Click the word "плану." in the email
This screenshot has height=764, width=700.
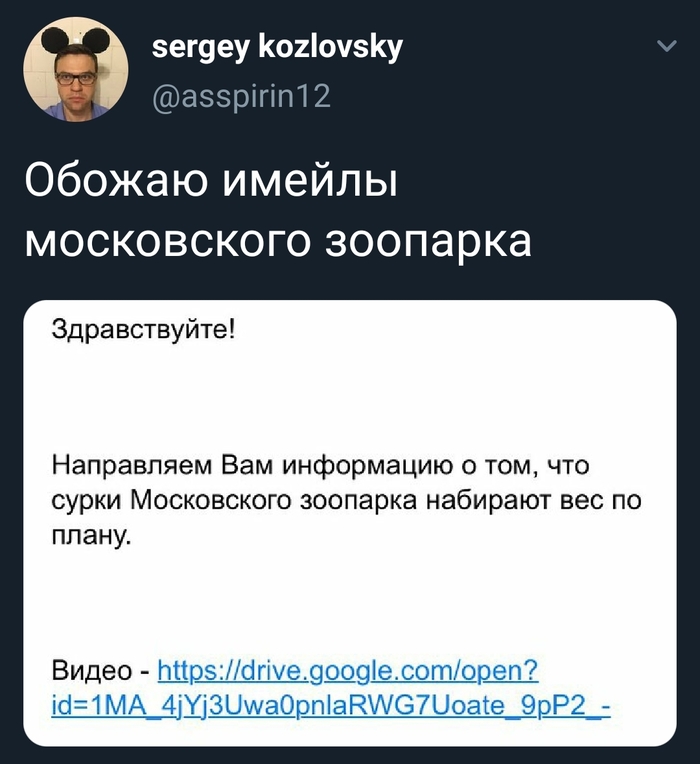click(x=91, y=536)
